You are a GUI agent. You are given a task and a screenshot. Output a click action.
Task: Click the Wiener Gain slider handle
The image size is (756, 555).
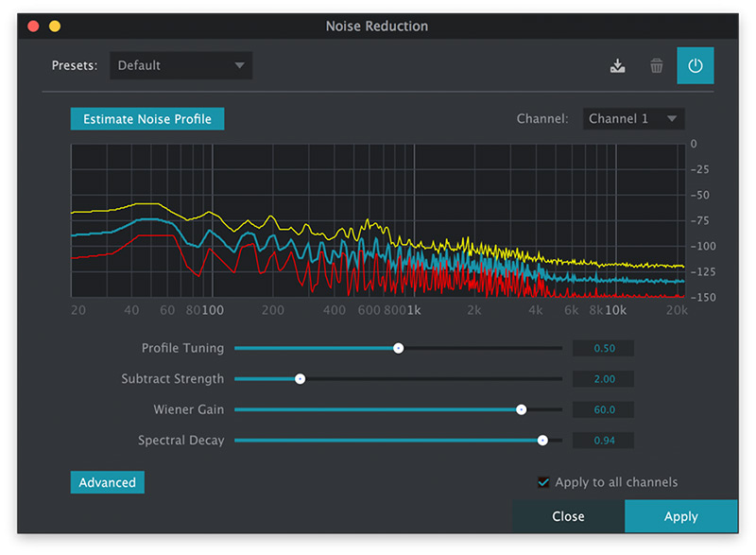521,409
